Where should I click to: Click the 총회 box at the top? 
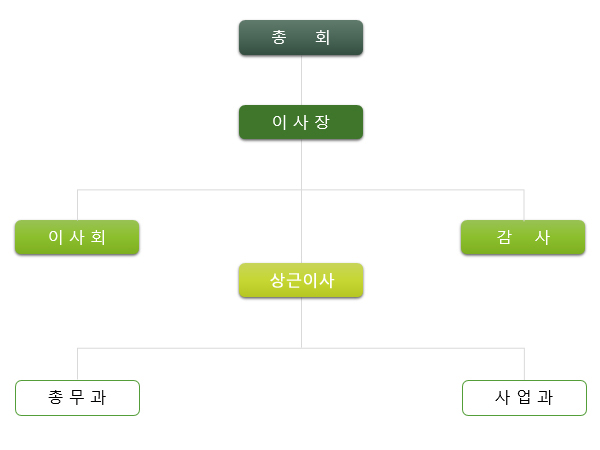(301, 38)
